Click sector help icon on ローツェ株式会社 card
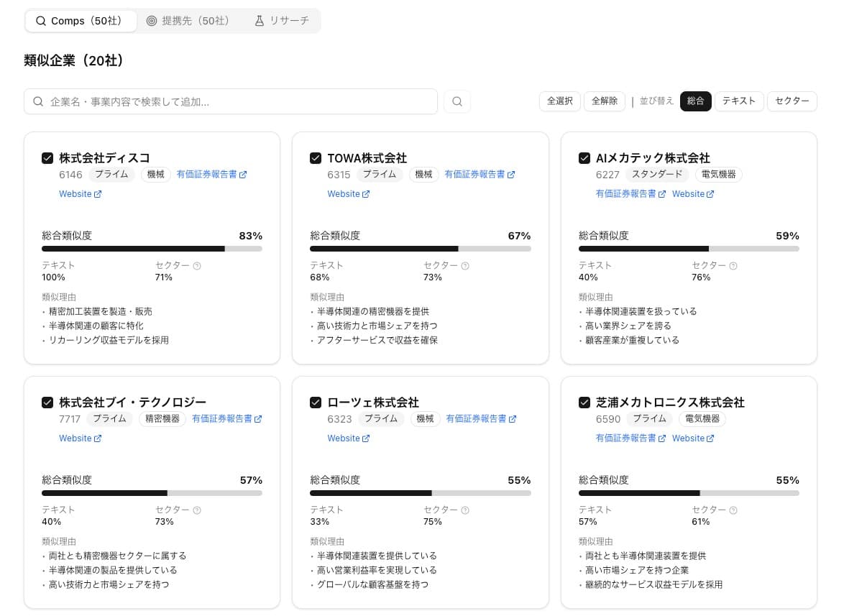Viewport: 844px width, 616px height. tap(465, 510)
